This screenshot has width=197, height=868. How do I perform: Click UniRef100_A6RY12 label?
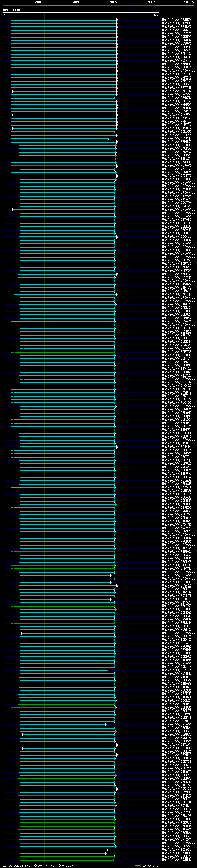coord(177,396)
